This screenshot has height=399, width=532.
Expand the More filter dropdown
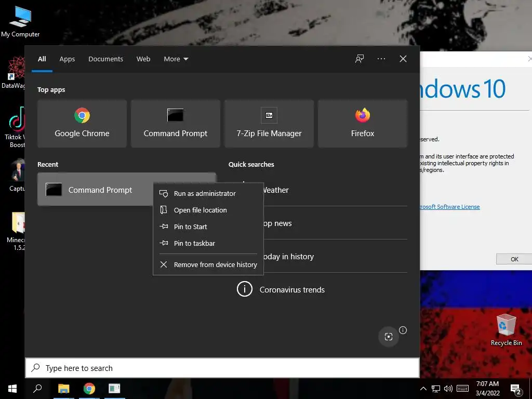(176, 59)
